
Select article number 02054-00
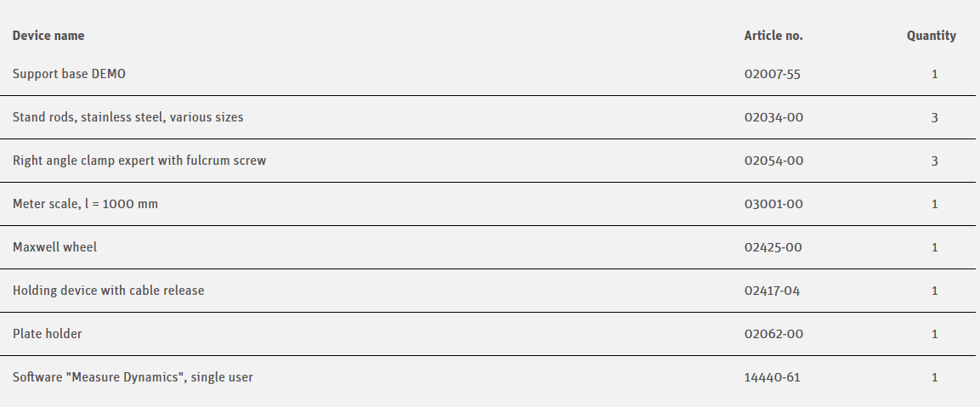[x=773, y=161]
